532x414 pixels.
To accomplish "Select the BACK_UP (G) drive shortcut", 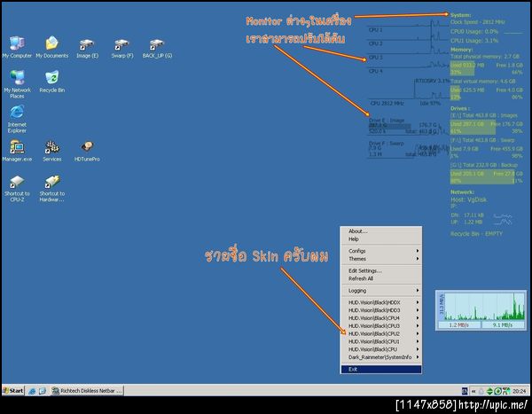I will click(157, 48).
